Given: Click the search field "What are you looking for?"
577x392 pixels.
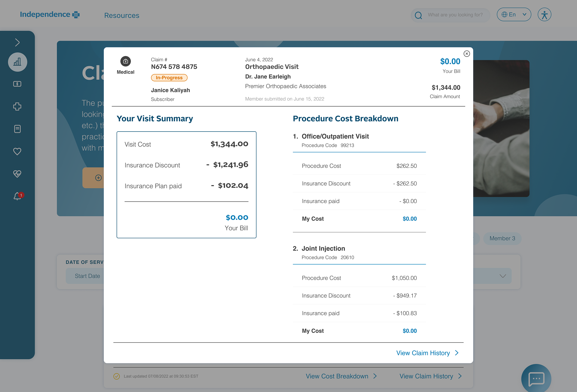Looking at the screenshot, I should [455, 15].
